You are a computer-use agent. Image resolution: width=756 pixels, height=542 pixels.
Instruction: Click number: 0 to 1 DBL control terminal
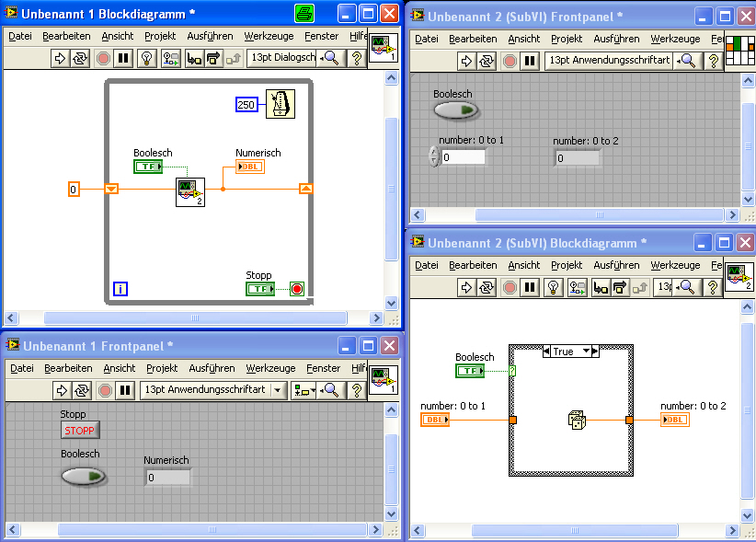pyautogui.click(x=435, y=420)
